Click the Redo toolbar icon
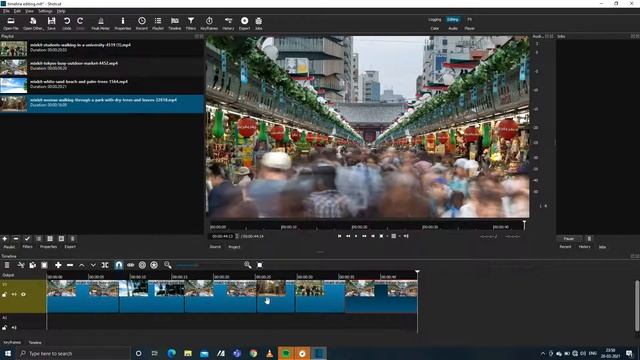The width and height of the screenshot is (640, 360). 80,23
